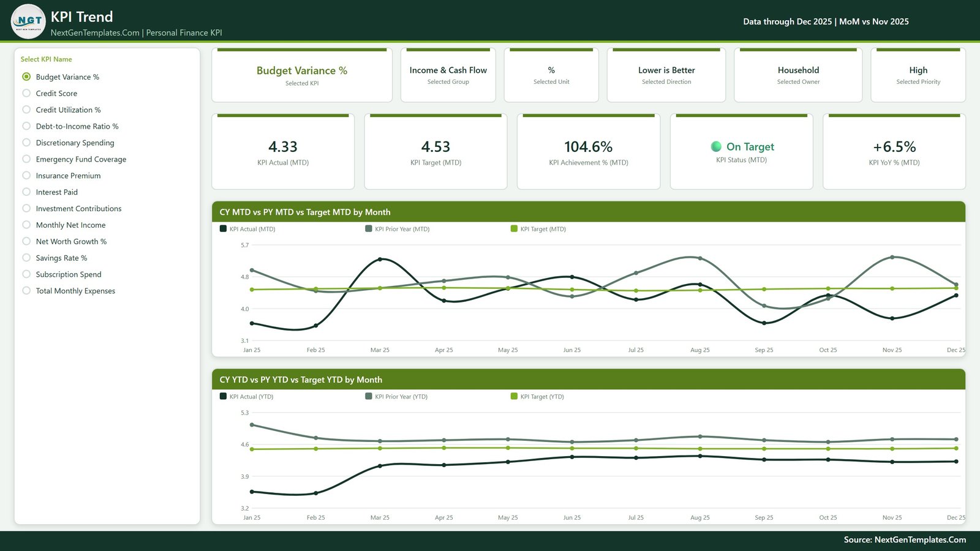Click KPI Prior Year (MTD) legend swatch
Image resolution: width=980 pixels, height=551 pixels.
pos(369,229)
